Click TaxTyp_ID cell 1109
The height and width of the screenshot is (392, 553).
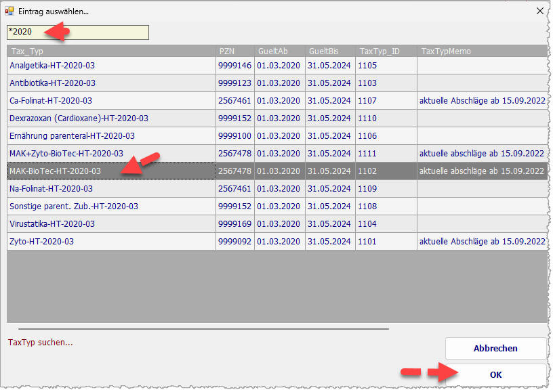[x=386, y=189]
